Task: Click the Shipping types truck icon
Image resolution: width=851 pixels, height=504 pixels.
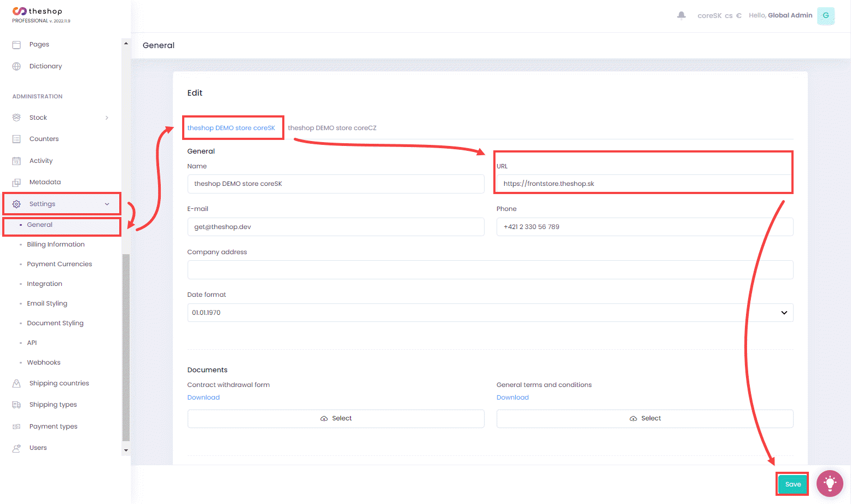Action: click(x=16, y=405)
